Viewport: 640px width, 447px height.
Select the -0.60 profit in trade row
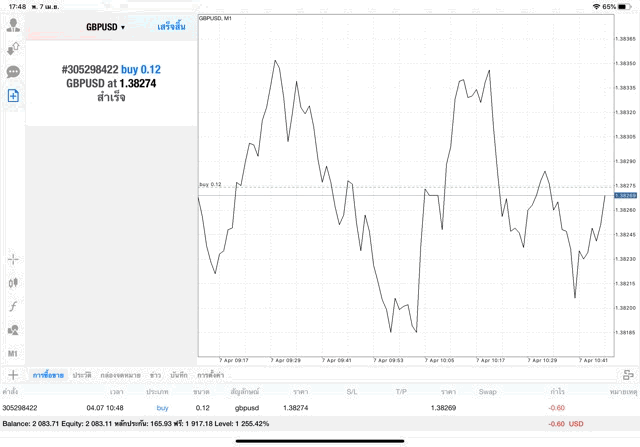[557, 408]
